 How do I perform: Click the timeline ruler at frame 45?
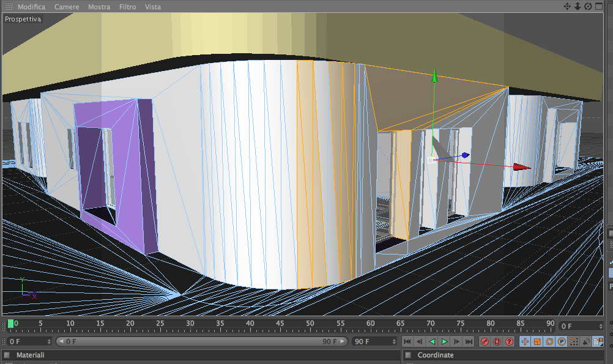(x=280, y=325)
